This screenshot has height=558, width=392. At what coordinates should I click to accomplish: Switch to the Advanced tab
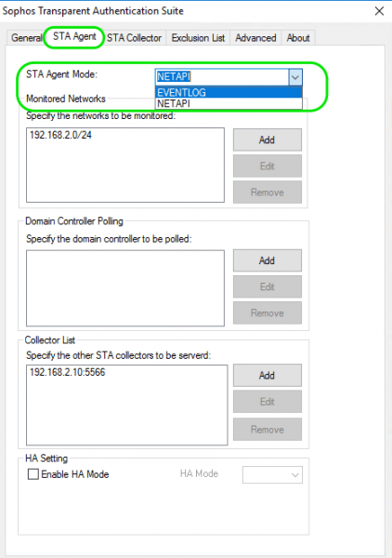pyautogui.click(x=255, y=38)
